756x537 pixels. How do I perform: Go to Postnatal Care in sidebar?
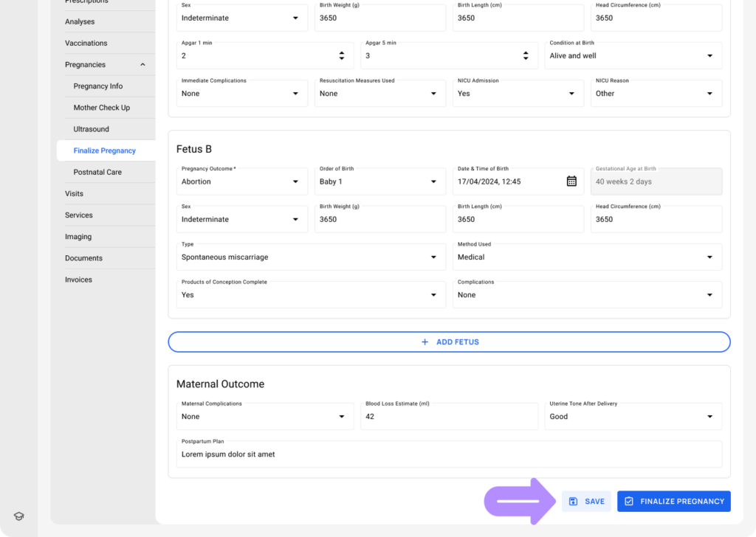click(97, 172)
